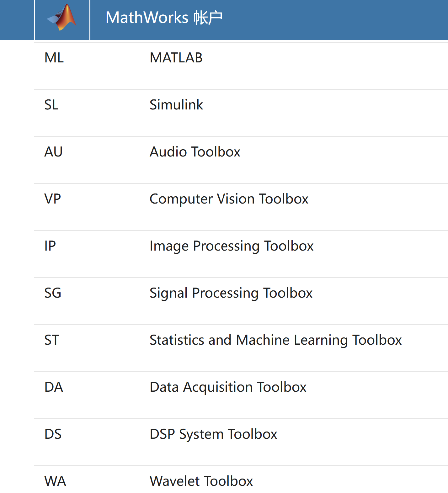Click Signal Processing Toolbox entry
The width and height of the screenshot is (448, 493).
coord(231,293)
